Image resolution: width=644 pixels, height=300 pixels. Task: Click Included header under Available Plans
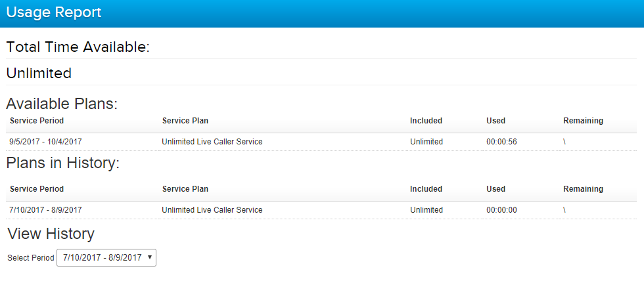click(x=426, y=121)
